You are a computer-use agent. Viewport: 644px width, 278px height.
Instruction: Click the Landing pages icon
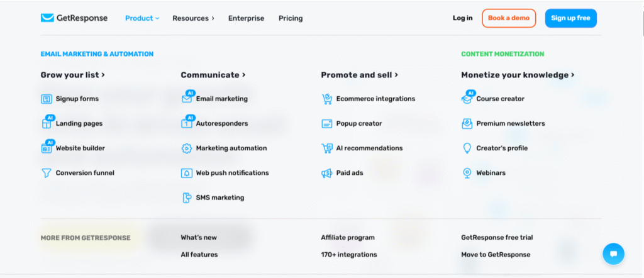(x=47, y=123)
